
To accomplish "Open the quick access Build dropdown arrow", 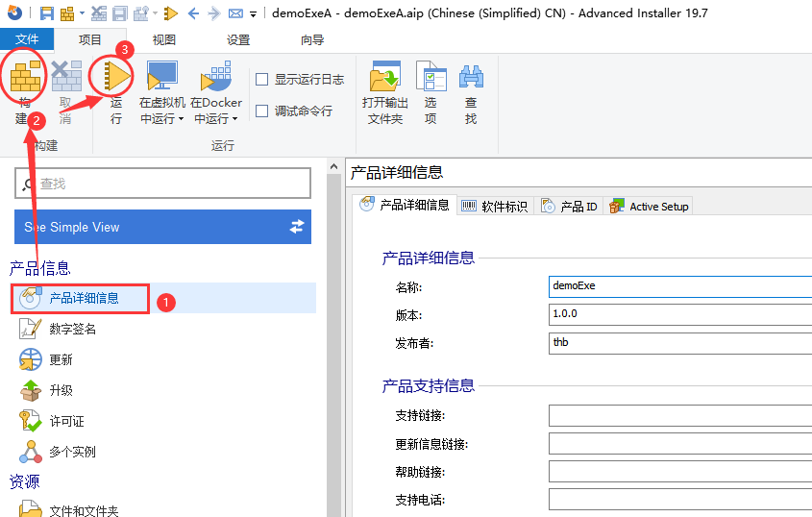I will point(82,13).
